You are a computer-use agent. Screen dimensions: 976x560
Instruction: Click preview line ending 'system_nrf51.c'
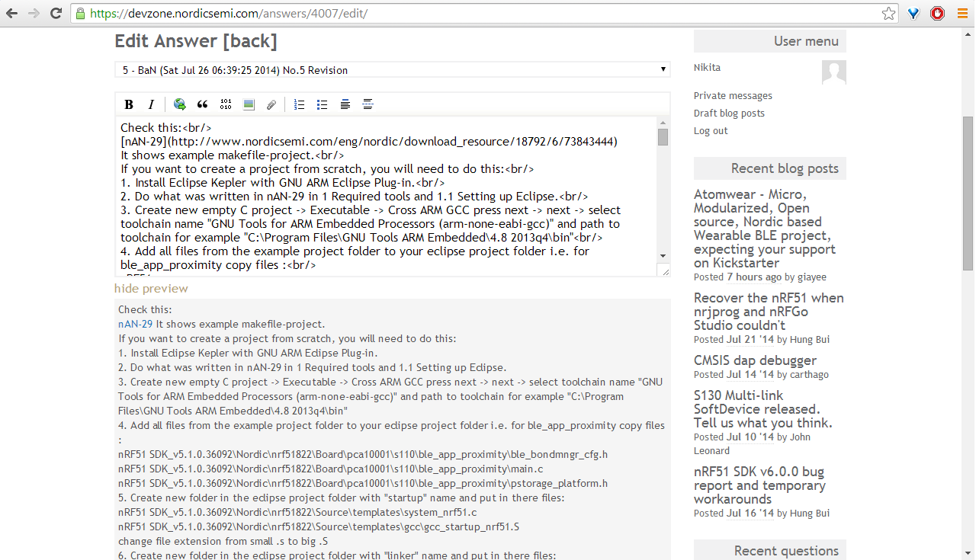[297, 512]
